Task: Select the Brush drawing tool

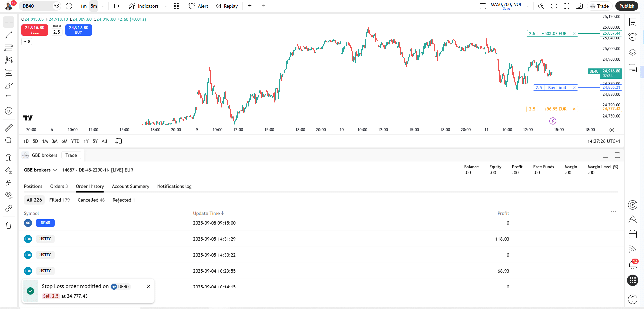Action: tap(8, 85)
